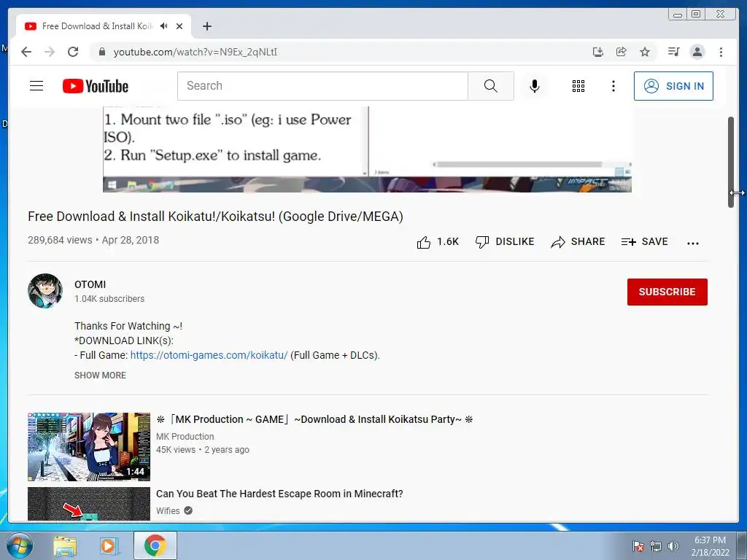Image resolution: width=747 pixels, height=560 pixels.
Task: Close the Free Download & Install tab
Action: (x=179, y=26)
